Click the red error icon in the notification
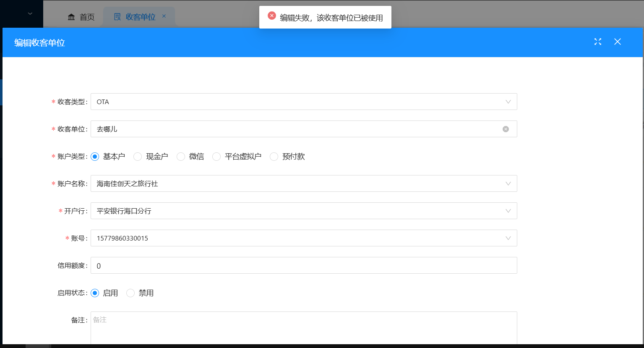Screen dimensions: 644x348 click(272, 16)
